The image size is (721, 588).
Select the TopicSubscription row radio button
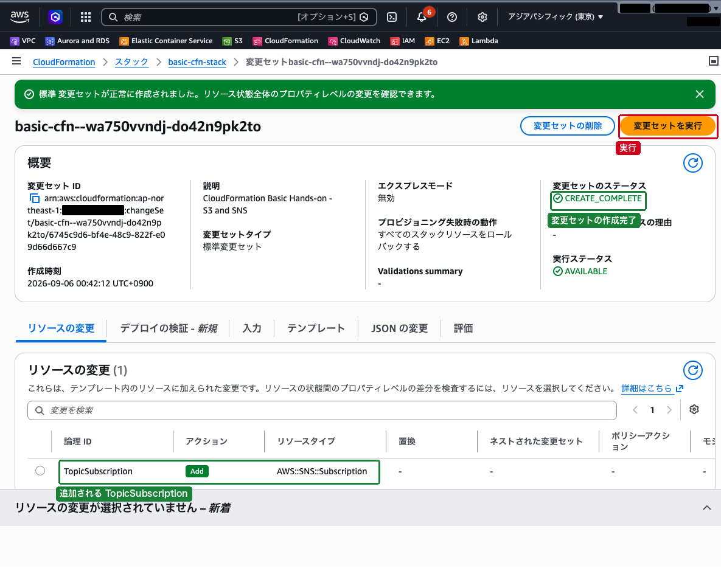[x=40, y=471]
